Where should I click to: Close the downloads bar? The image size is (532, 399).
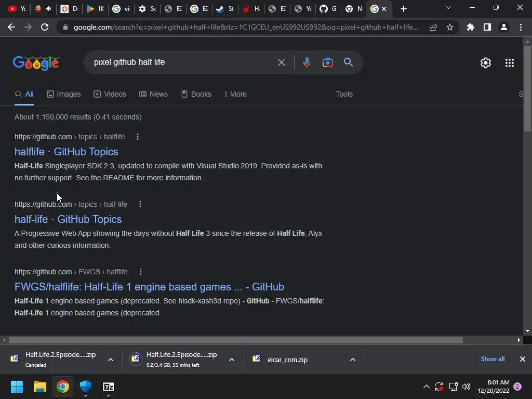(x=523, y=358)
